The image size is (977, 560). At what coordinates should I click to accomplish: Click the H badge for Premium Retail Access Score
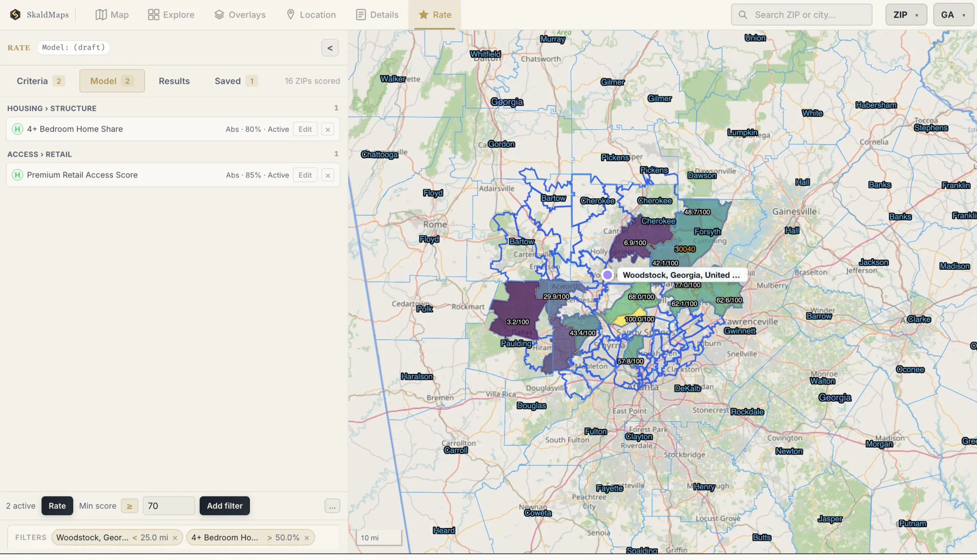(x=17, y=175)
